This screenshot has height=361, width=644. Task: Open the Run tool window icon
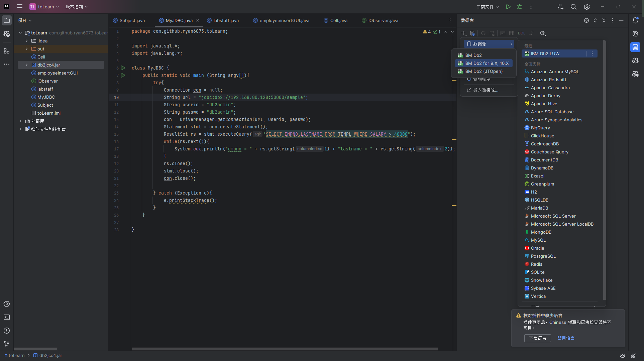pyautogui.click(x=7, y=304)
